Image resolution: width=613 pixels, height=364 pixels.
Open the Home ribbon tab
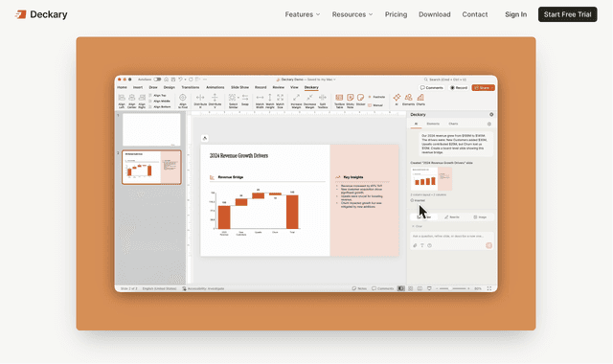pos(122,87)
